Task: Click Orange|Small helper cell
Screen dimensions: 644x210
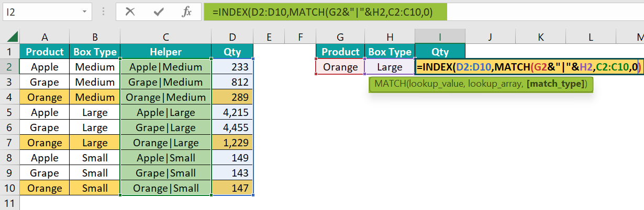Action: [166, 188]
